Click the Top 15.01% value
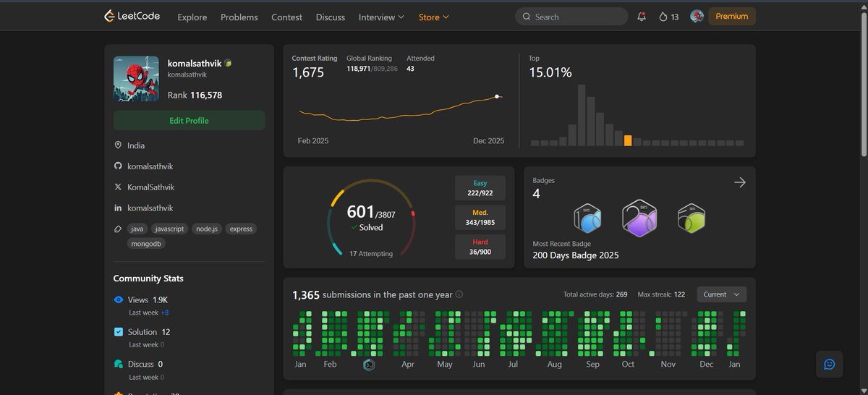Image resolution: width=868 pixels, height=395 pixels. 550,72
